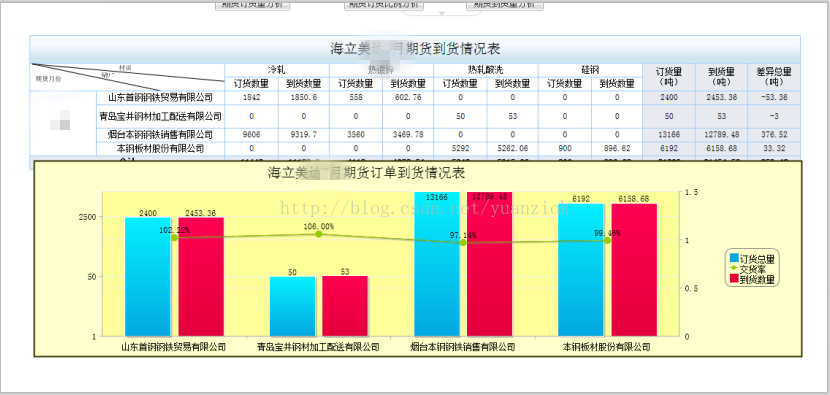830x395 pixels.
Task: Click the 期货到货情况表 table title
Action: [415, 49]
